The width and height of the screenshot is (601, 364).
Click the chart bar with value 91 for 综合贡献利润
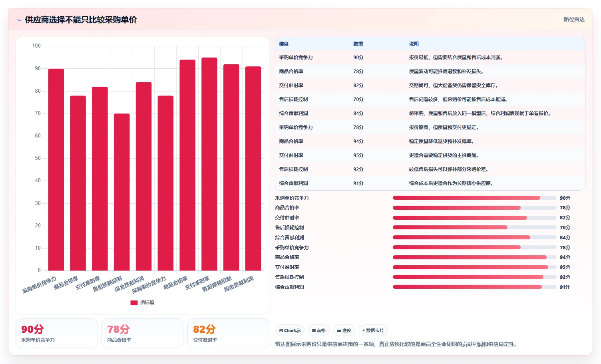tap(253, 169)
